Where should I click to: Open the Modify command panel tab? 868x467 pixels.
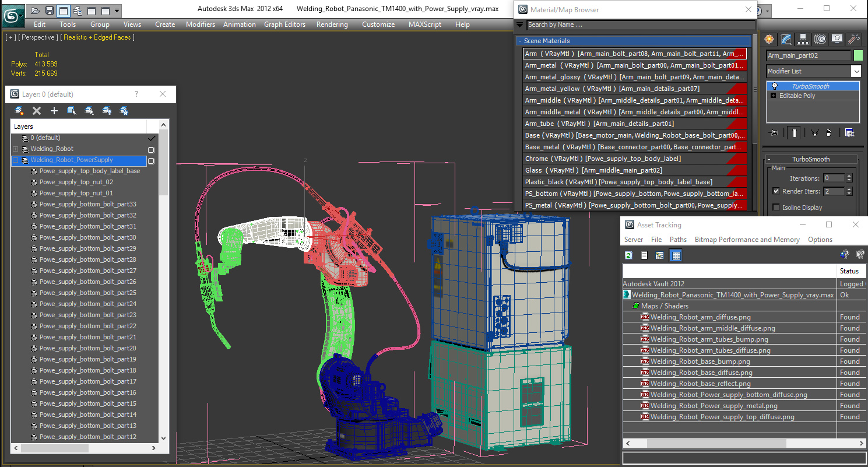pyautogui.click(x=786, y=39)
